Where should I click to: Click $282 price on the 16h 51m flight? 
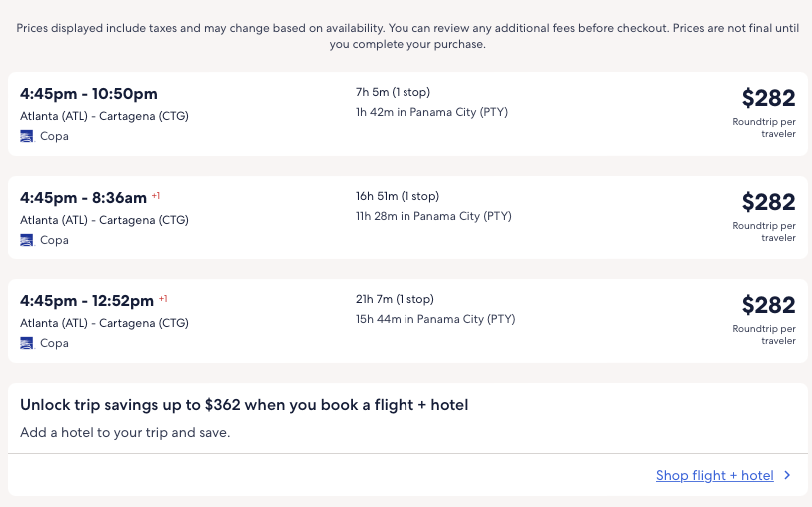point(768,202)
